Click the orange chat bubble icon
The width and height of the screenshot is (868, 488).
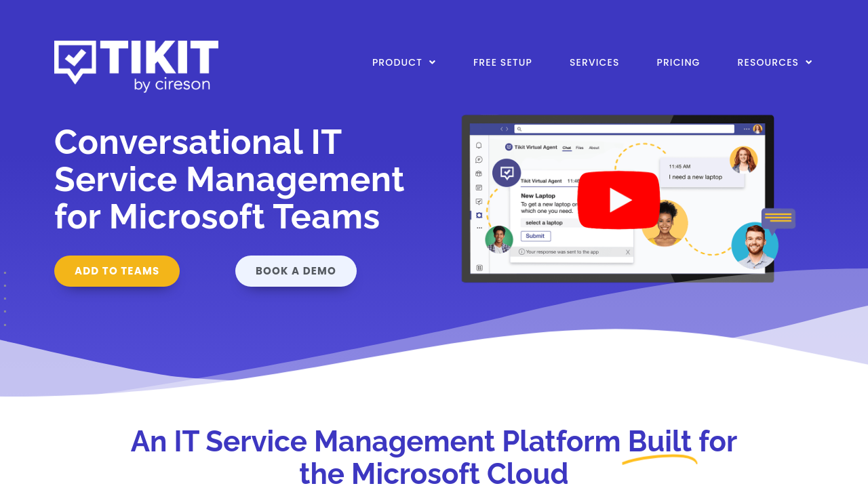tap(778, 220)
